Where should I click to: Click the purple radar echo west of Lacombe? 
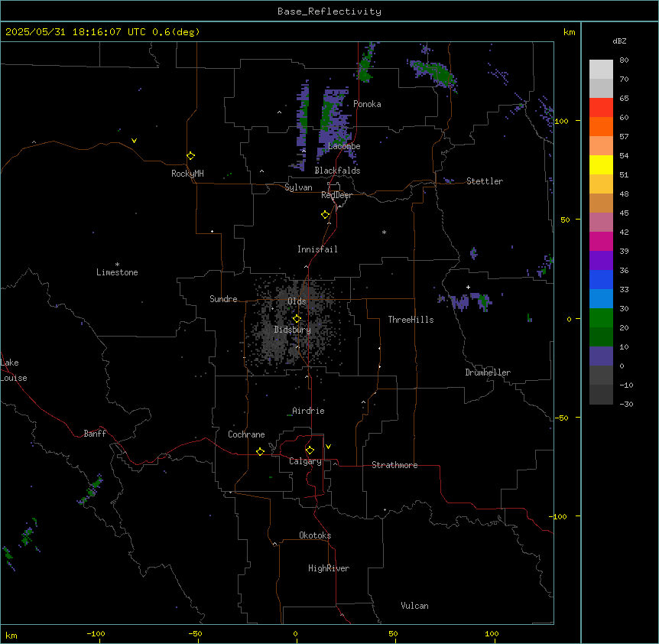point(302,126)
